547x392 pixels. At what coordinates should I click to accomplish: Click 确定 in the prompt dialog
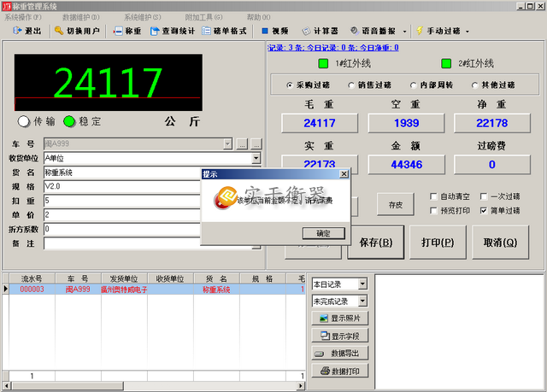click(324, 233)
